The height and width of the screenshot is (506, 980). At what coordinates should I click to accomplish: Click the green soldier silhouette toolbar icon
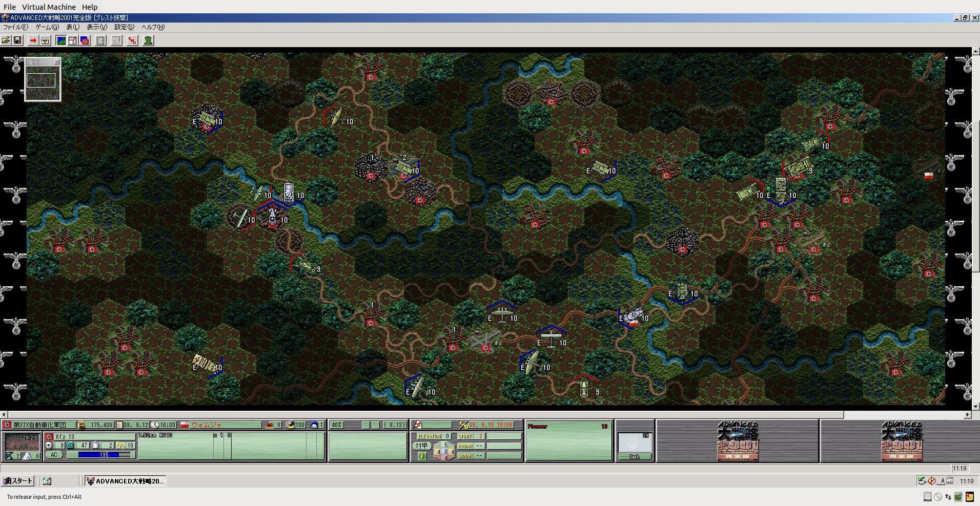[149, 40]
